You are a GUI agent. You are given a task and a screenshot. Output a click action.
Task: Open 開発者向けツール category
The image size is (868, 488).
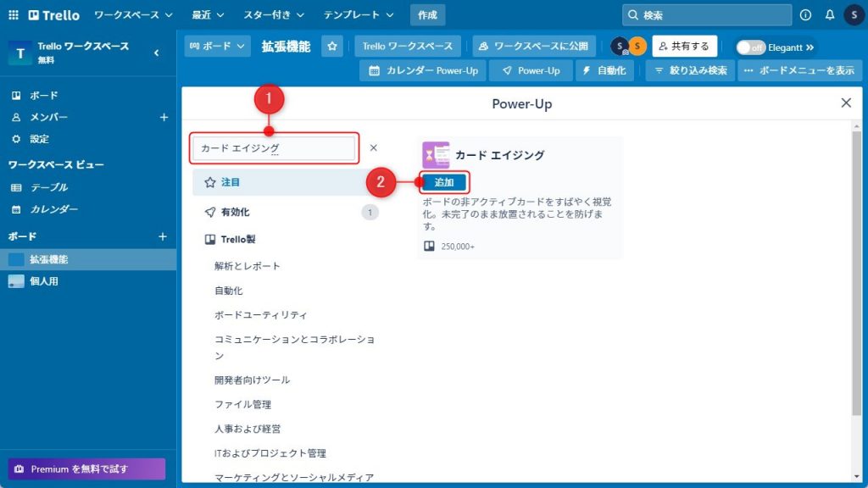pos(252,380)
